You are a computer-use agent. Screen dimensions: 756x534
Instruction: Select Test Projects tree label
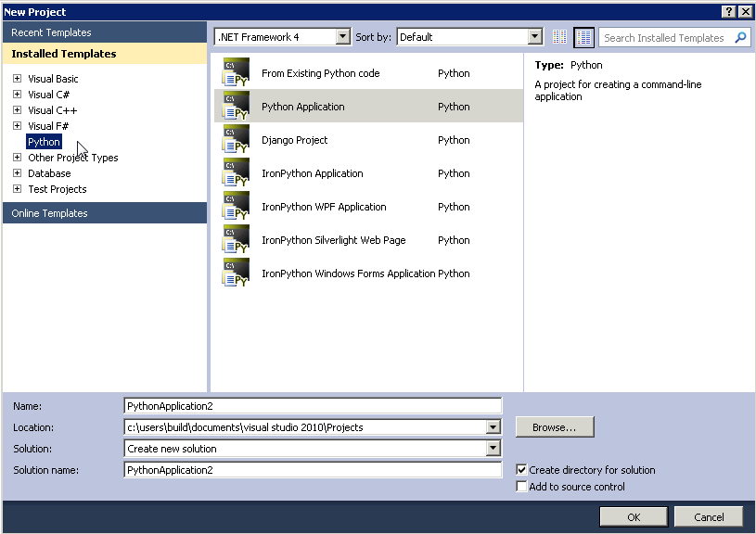coord(58,189)
